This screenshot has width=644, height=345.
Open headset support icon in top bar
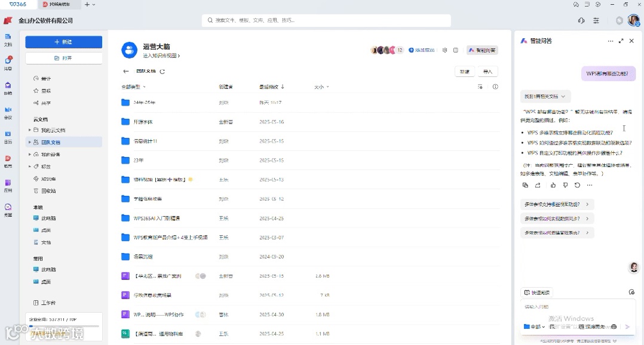tap(581, 20)
